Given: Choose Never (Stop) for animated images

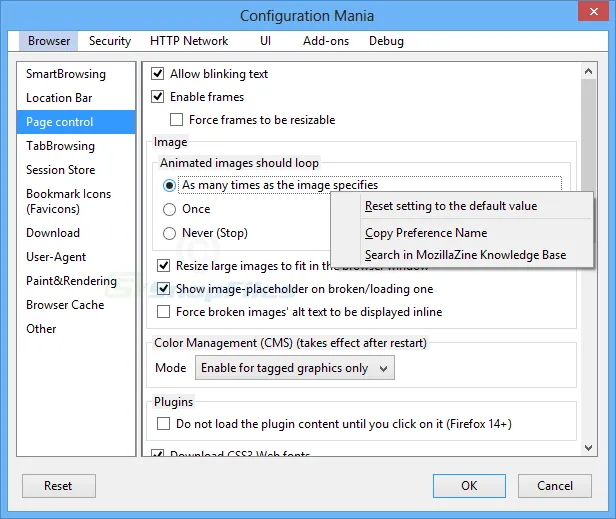Looking at the screenshot, I should click(170, 233).
